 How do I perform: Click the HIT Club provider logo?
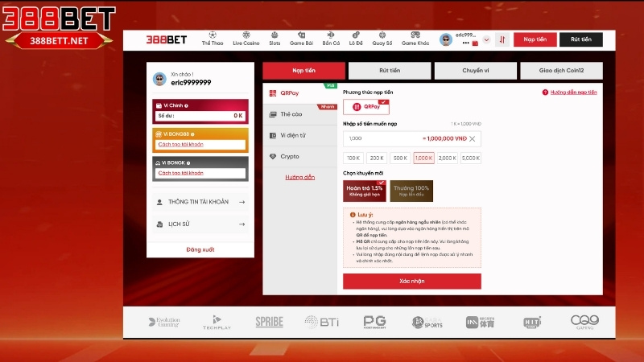[532, 323]
